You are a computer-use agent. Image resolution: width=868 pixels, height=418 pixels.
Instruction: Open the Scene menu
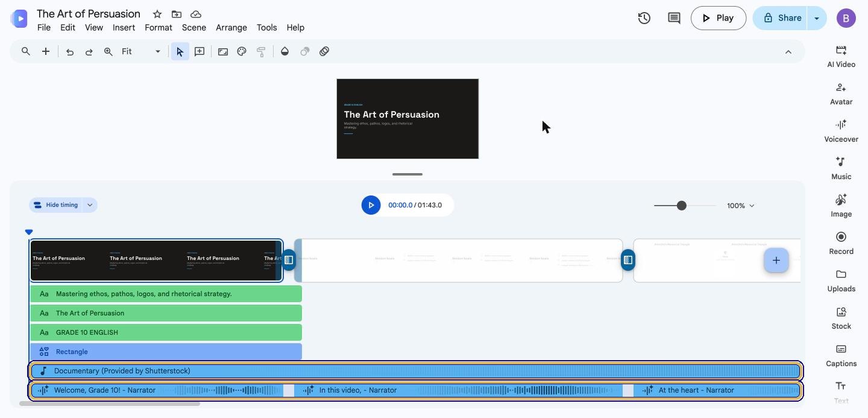[194, 28]
